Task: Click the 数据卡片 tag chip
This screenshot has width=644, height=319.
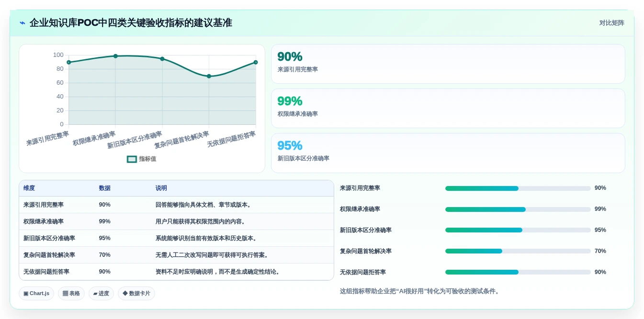Action: coord(136,294)
